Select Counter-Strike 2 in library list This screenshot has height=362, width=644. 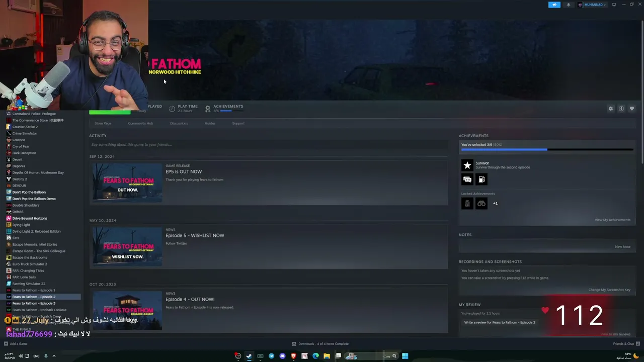coord(25,127)
